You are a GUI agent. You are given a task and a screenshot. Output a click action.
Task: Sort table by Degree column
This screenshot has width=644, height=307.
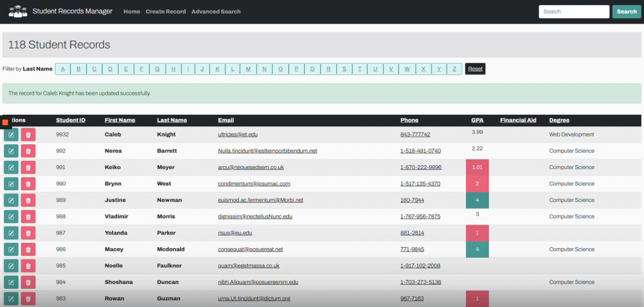[560, 120]
